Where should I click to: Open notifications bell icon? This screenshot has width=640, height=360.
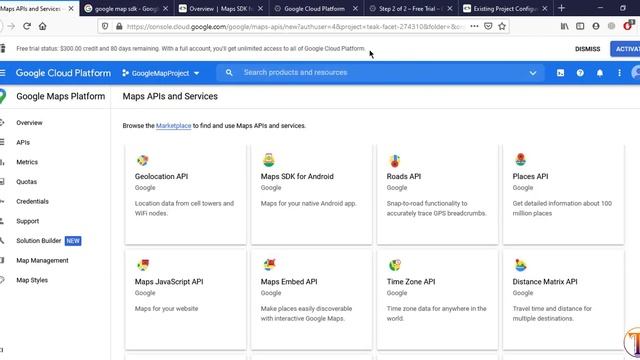click(x=600, y=73)
